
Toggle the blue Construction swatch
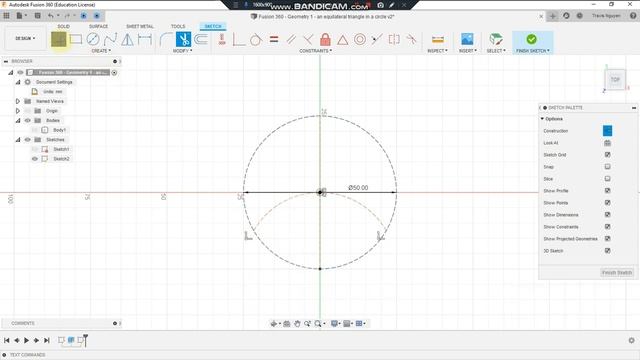click(x=607, y=131)
